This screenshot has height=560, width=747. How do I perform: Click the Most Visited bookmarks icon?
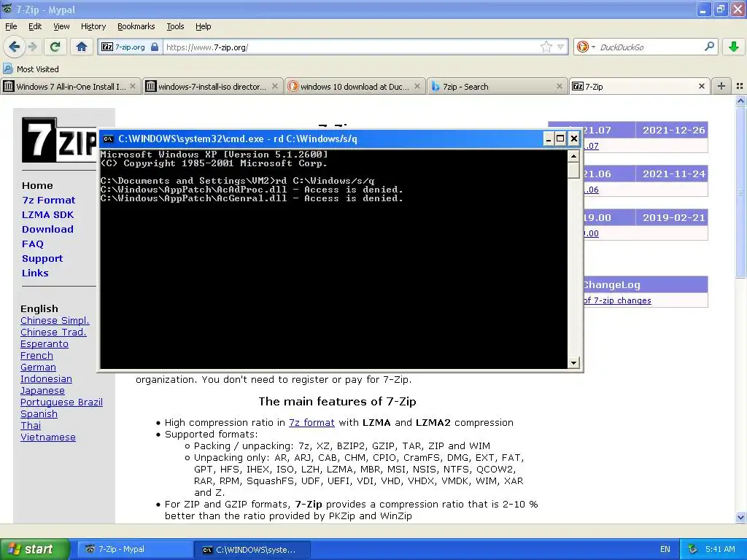click(x=7, y=69)
